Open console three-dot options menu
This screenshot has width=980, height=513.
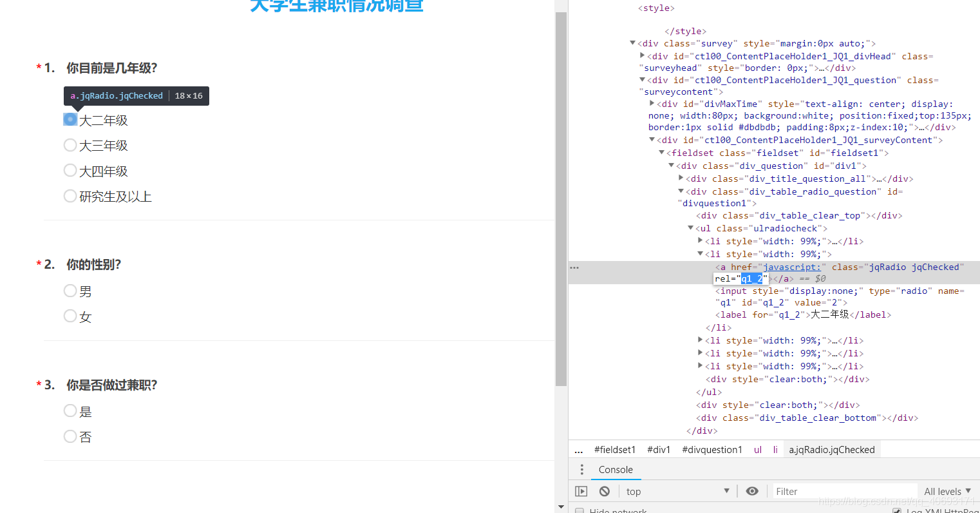[581, 469]
